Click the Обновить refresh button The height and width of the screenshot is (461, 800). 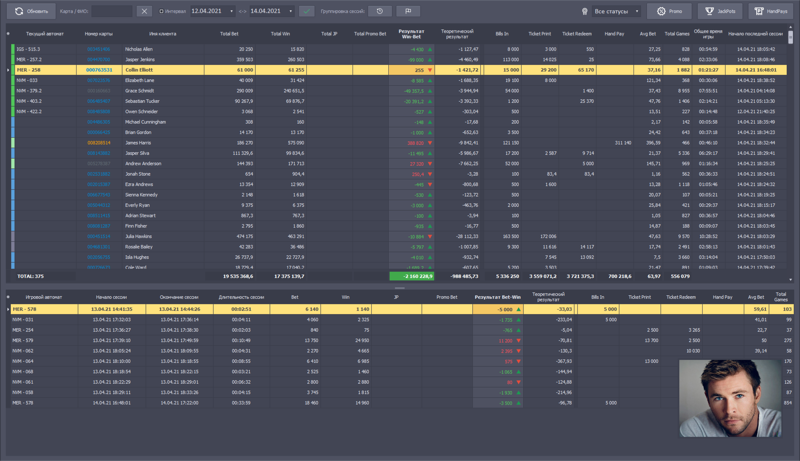tap(31, 11)
